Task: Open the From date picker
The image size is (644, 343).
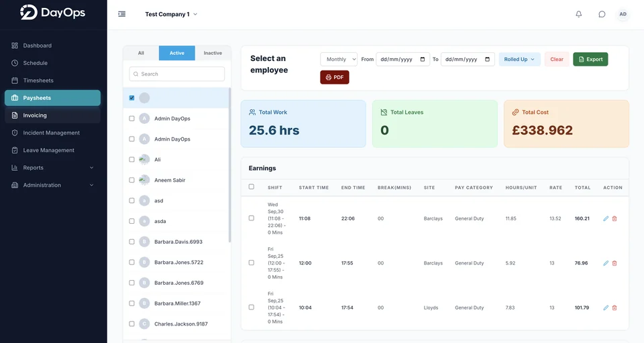Action: click(x=422, y=59)
